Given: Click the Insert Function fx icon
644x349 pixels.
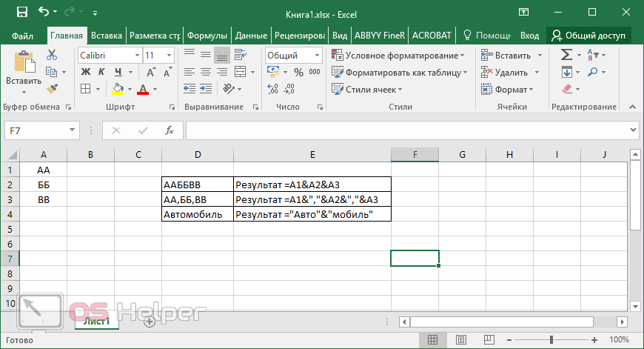Looking at the screenshot, I should pyautogui.click(x=169, y=130).
